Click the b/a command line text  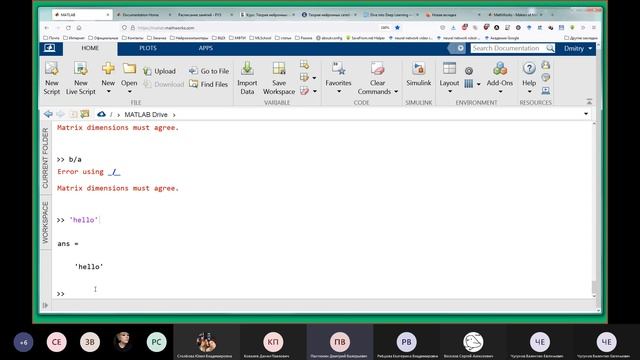coord(75,160)
